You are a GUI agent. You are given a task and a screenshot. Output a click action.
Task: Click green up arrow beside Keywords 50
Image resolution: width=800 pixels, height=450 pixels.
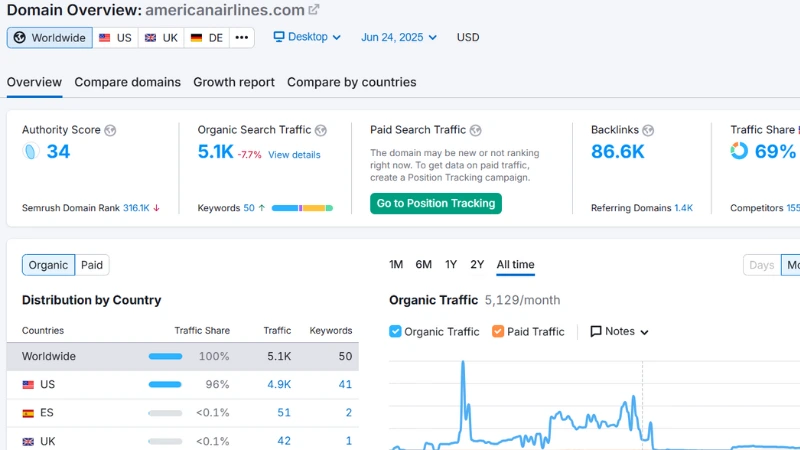coord(262,208)
